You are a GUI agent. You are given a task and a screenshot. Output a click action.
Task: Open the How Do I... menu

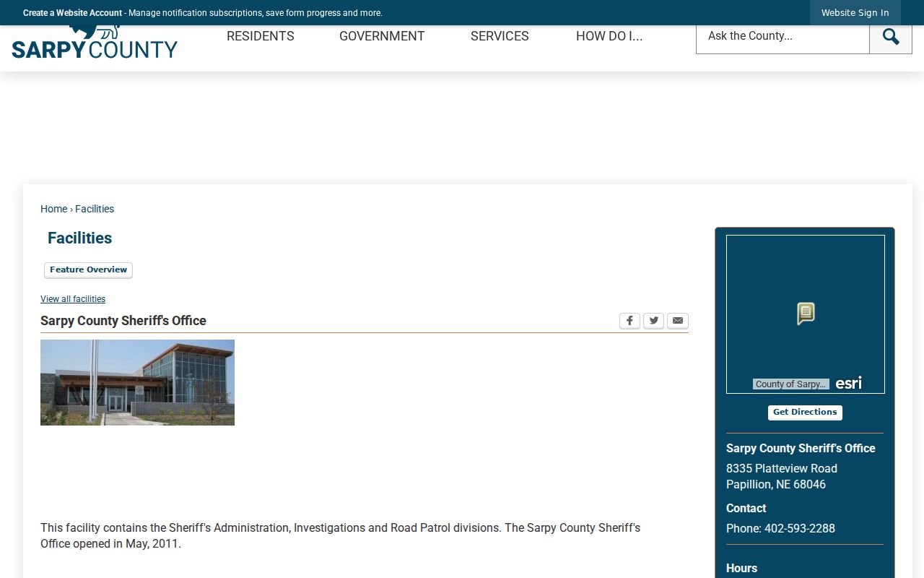tap(609, 36)
